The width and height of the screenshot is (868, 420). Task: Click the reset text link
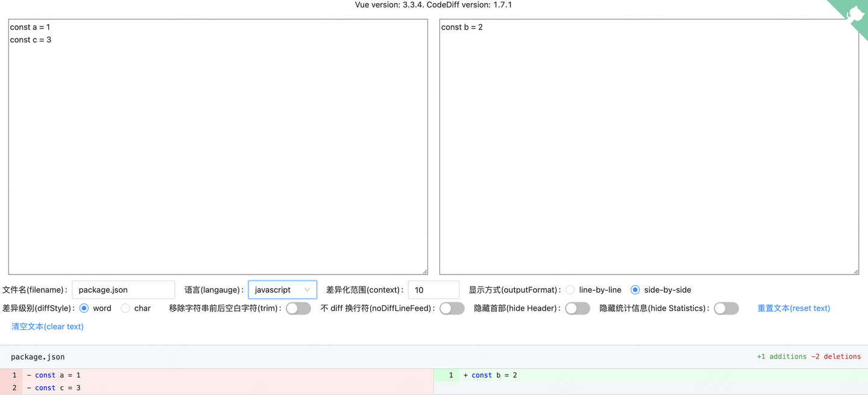pyautogui.click(x=794, y=308)
